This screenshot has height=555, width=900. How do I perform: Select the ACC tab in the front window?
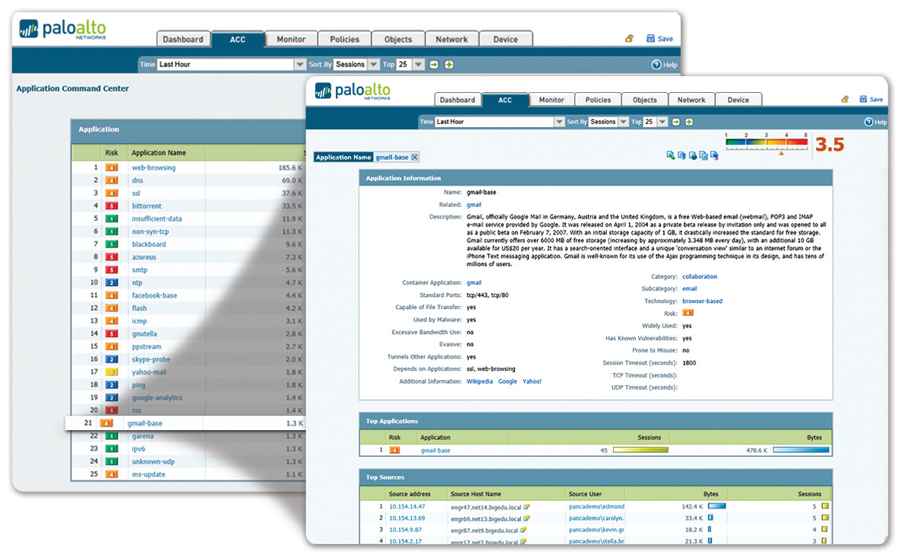tap(505, 99)
